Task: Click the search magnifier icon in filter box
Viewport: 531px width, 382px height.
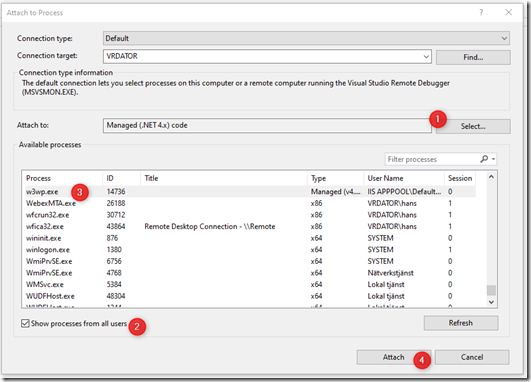Action: pos(484,159)
